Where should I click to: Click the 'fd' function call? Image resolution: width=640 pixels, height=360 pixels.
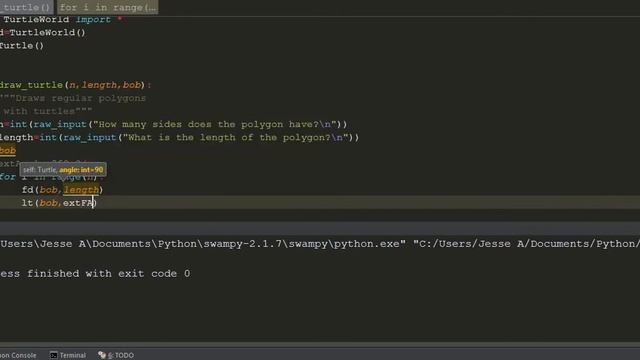click(x=28, y=190)
